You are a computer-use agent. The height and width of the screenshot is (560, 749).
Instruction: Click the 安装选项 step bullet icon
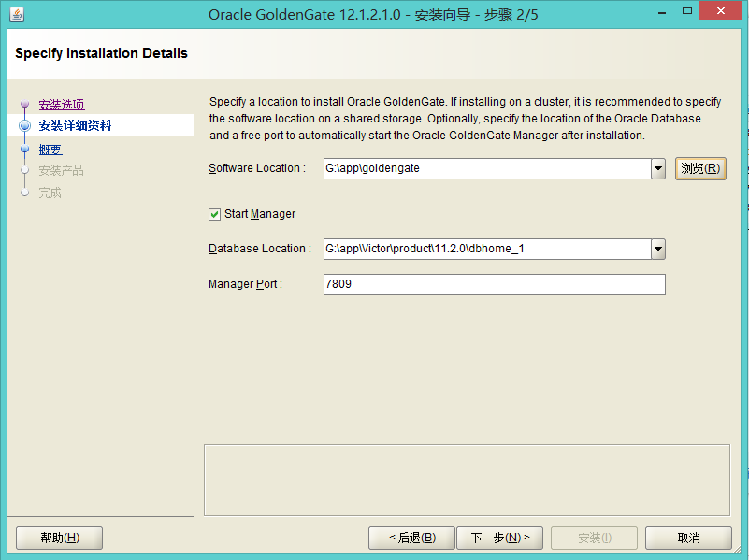(25, 104)
